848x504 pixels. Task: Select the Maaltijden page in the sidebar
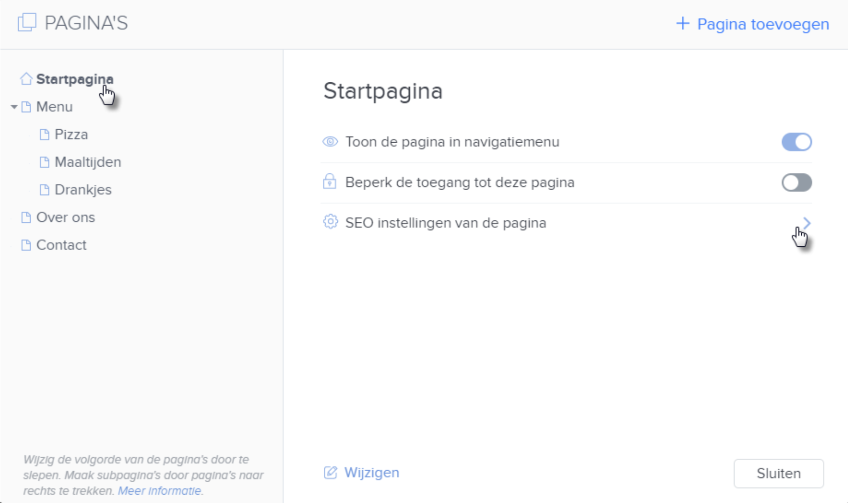pyautogui.click(x=88, y=161)
